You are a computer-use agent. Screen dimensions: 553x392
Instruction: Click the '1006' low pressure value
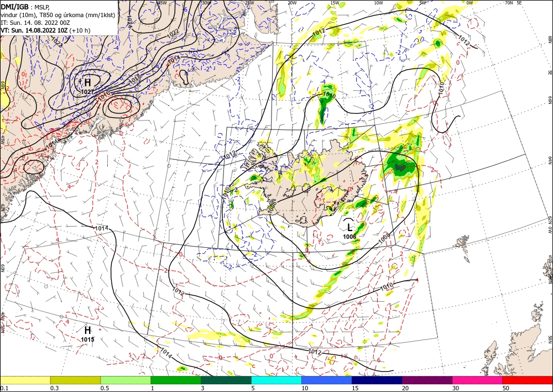tap(349, 237)
